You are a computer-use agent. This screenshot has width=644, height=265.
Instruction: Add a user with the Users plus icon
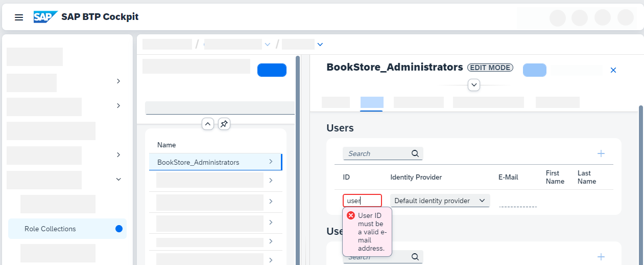(x=601, y=153)
